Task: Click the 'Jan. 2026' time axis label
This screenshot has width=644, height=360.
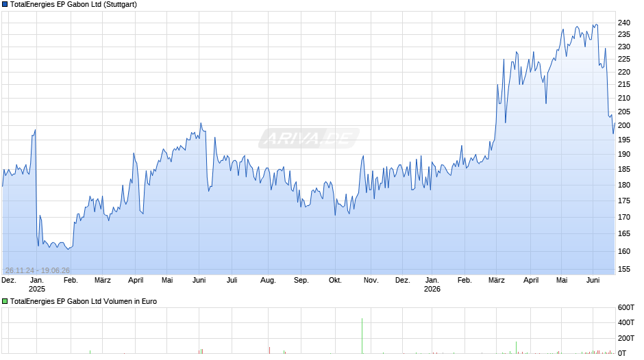Action: tap(432, 285)
